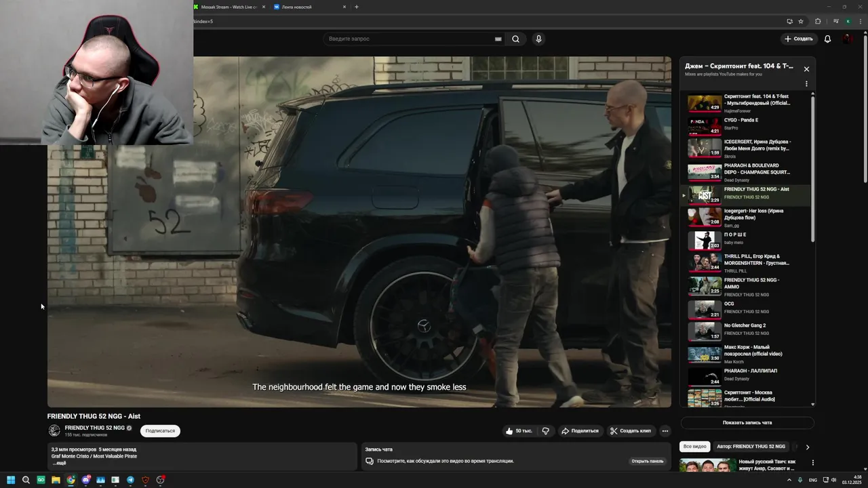Viewport: 868px width, 488px height.
Task: Open more actions menu beside Создать клип
Action: click(665, 431)
